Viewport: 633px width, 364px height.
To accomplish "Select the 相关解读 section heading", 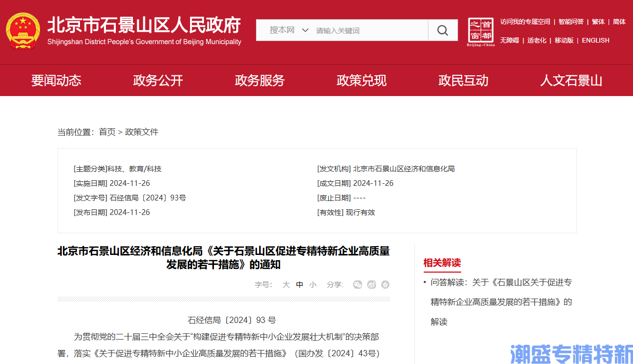I will tap(442, 263).
